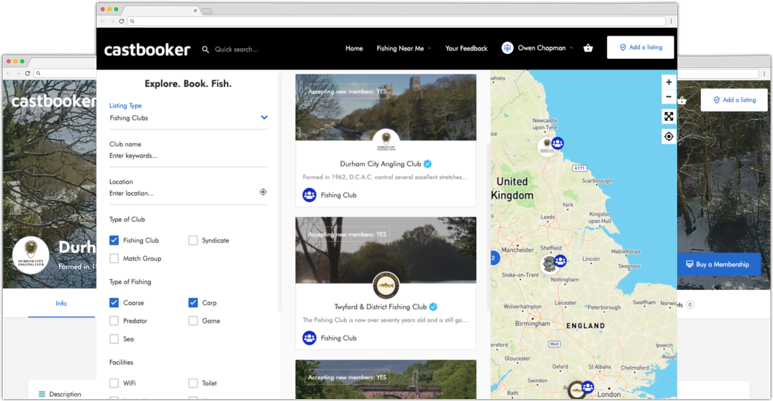
Task: Check the Syndicate checkbox
Action: [x=193, y=240]
